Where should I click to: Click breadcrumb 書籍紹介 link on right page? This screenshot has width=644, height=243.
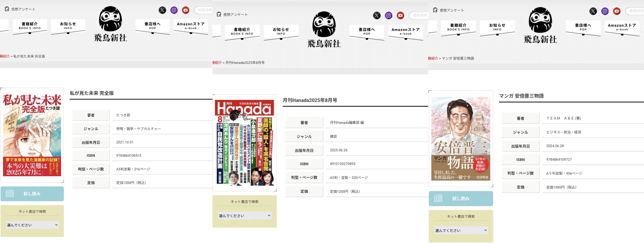[x=433, y=58]
